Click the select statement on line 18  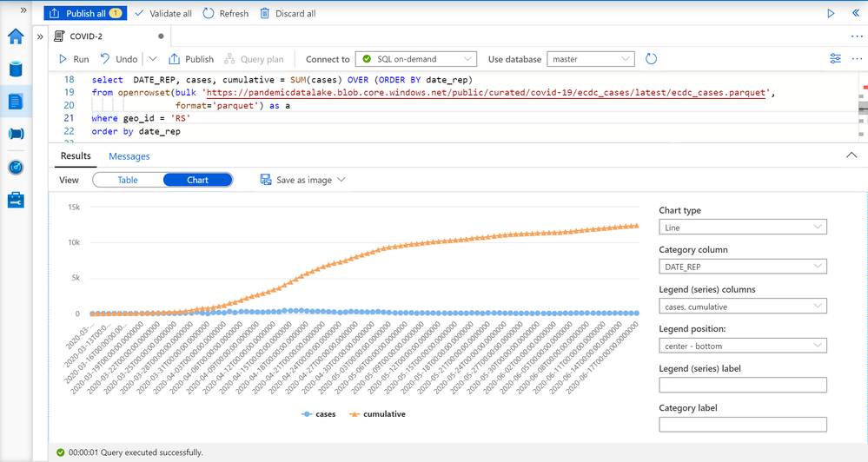282,80
